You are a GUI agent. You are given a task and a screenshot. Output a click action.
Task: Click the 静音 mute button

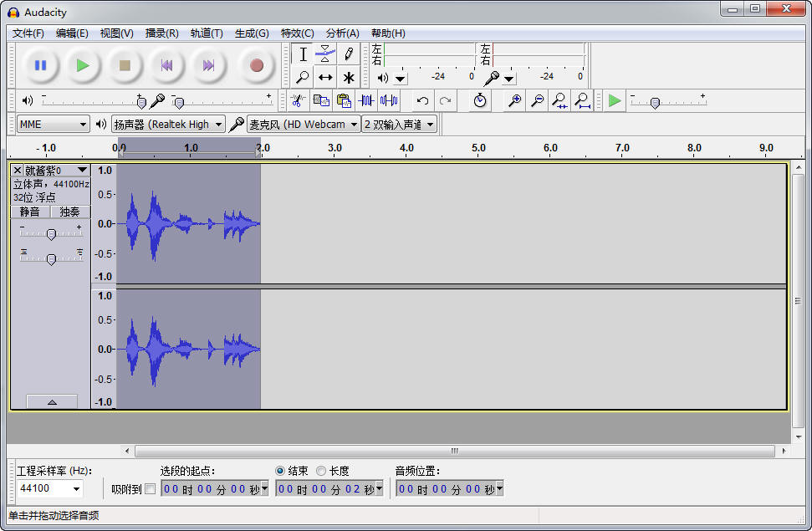(x=30, y=212)
